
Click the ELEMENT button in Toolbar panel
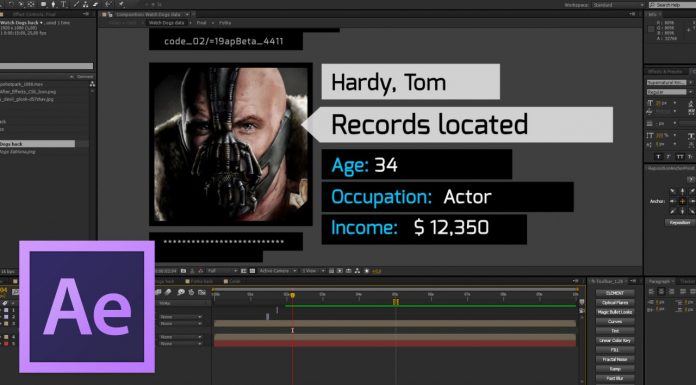coord(615,293)
